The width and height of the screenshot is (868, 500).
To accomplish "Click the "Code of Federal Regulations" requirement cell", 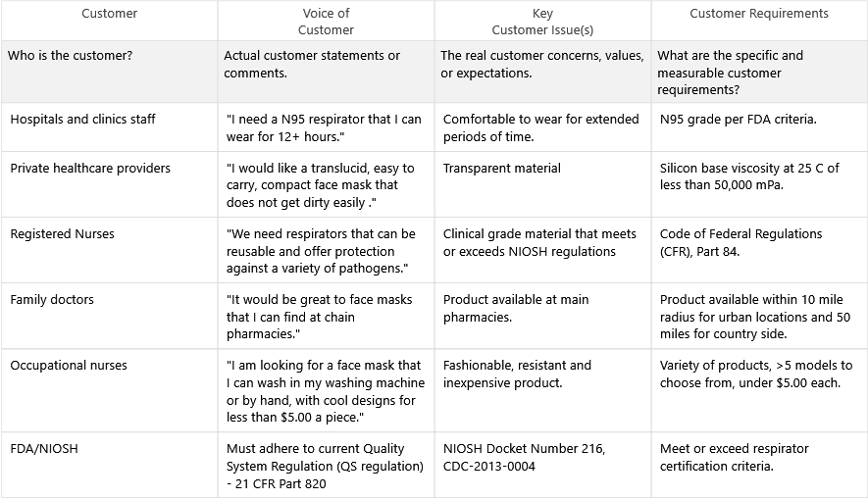I will click(740, 242).
